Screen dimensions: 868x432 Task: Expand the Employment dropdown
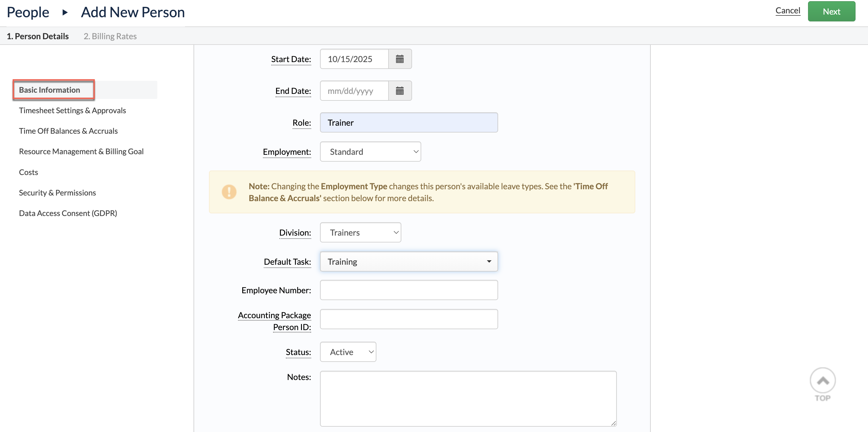tap(370, 152)
